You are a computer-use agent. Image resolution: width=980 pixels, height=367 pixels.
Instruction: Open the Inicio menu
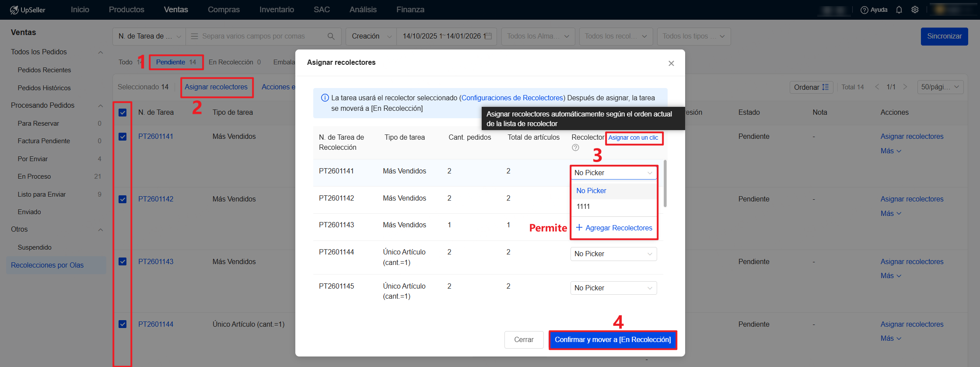pyautogui.click(x=80, y=10)
